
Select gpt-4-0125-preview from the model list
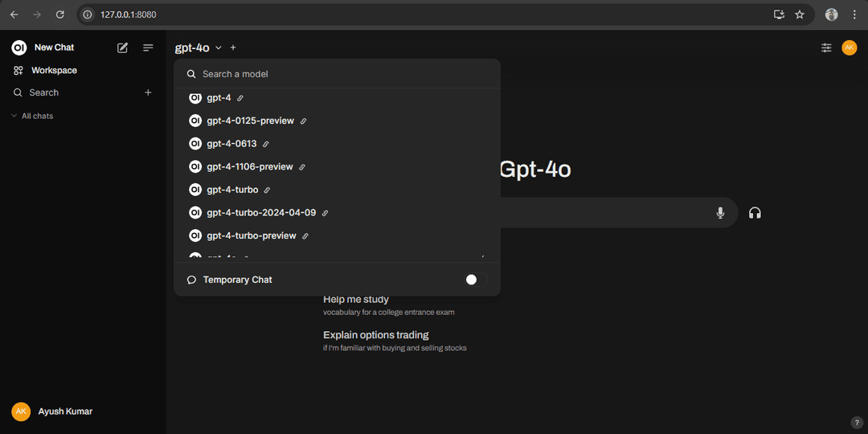250,121
